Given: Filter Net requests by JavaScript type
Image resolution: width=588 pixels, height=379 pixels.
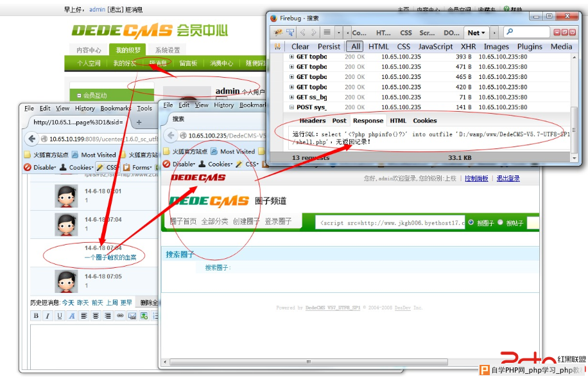Looking at the screenshot, I should pos(435,46).
